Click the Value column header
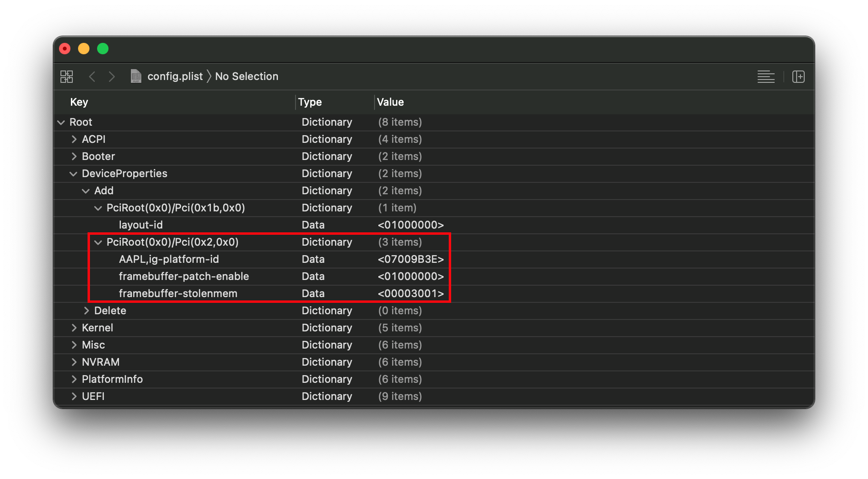 click(x=390, y=102)
